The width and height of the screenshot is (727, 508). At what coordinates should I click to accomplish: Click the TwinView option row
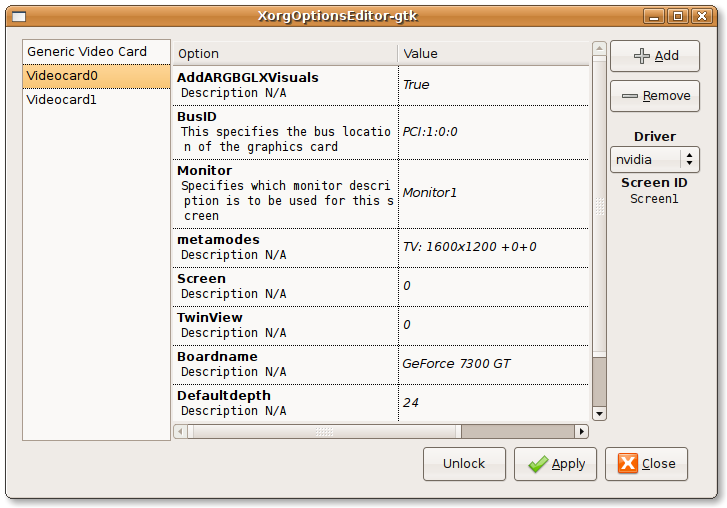285,325
